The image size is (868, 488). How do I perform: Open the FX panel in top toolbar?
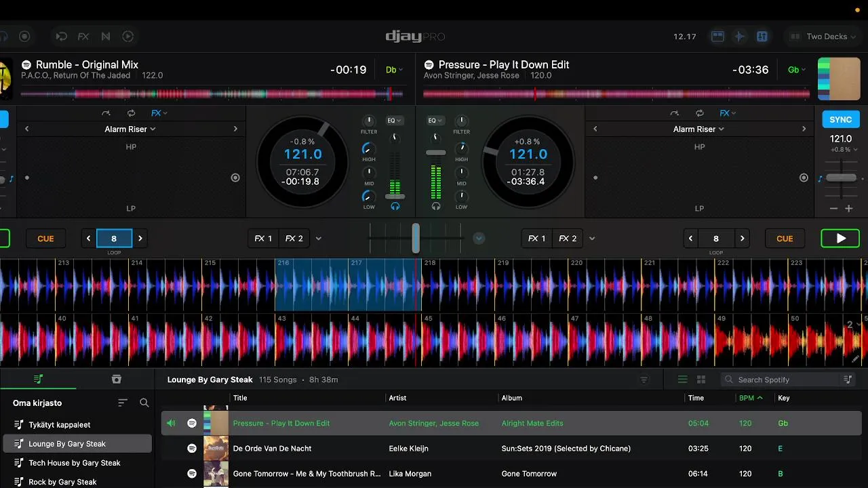[83, 37]
